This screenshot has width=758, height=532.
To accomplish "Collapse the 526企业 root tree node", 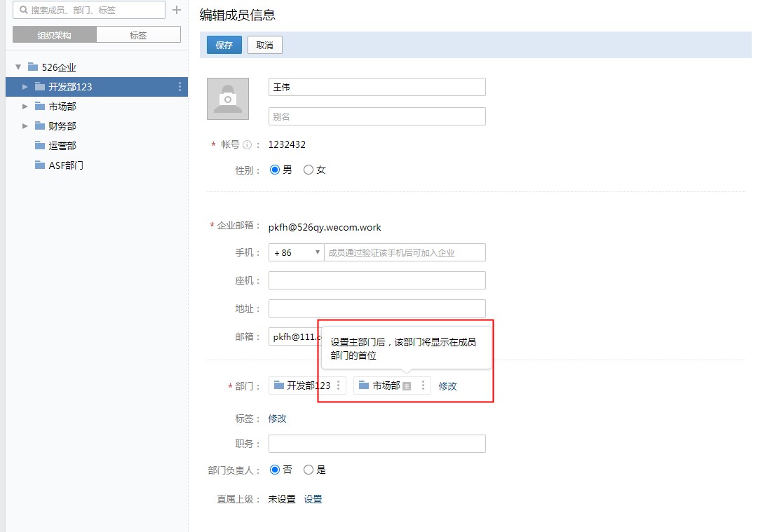I will tap(18, 67).
